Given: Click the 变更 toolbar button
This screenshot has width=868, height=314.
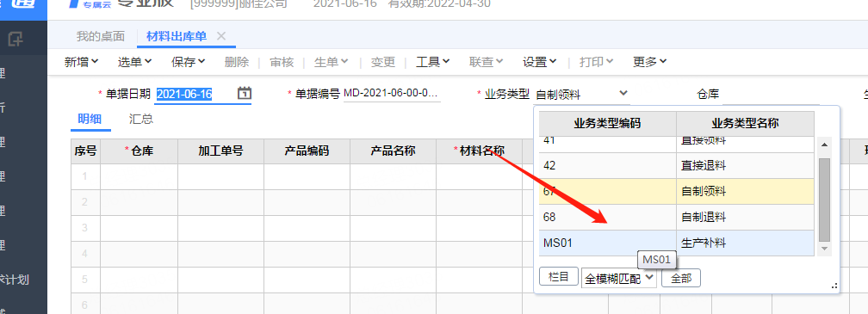Looking at the screenshot, I should (x=382, y=62).
